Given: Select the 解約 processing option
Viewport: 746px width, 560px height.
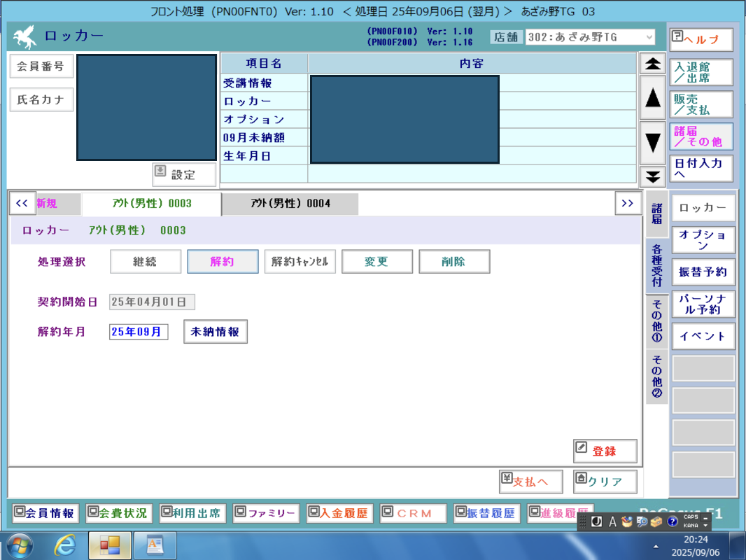Looking at the screenshot, I should point(223,262).
